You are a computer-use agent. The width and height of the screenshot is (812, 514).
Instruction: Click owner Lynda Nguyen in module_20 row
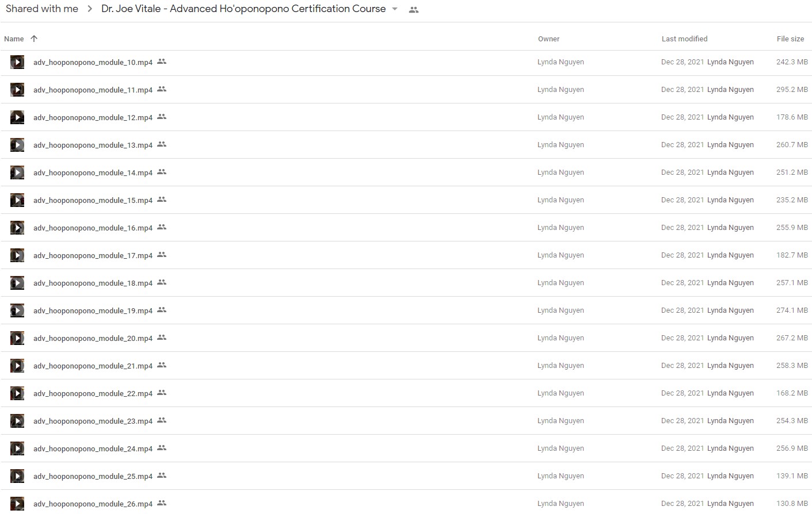(561, 338)
